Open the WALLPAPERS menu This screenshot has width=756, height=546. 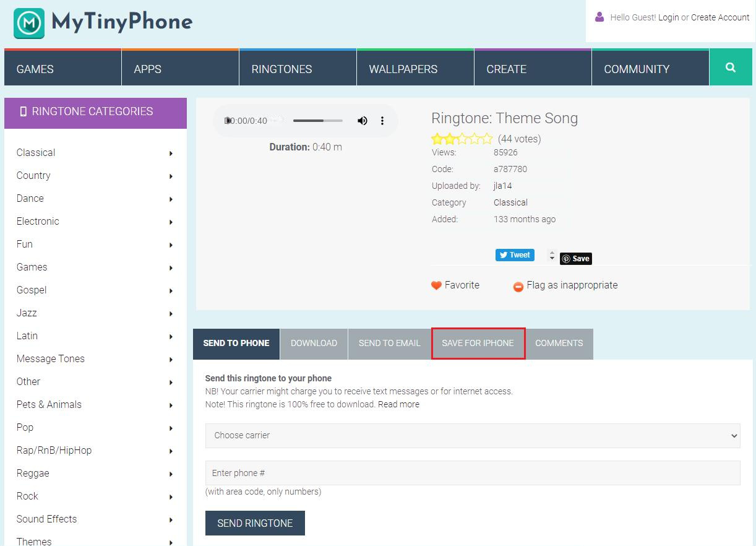415,67
